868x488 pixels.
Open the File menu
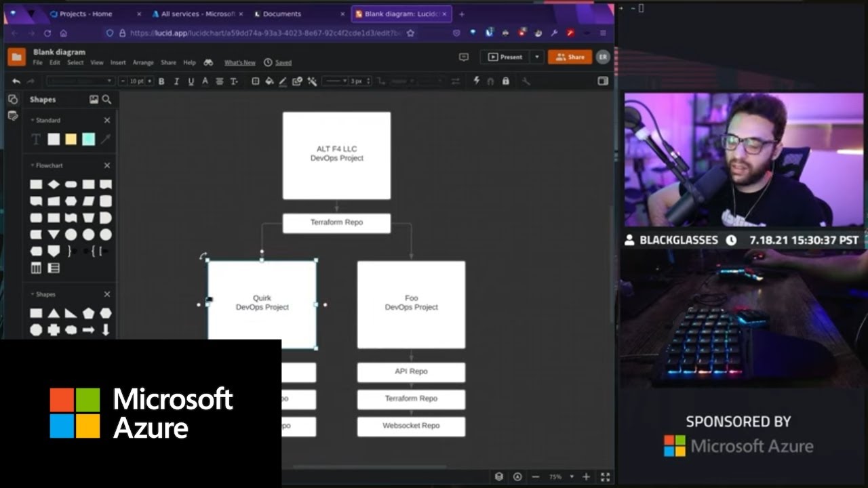(x=38, y=62)
